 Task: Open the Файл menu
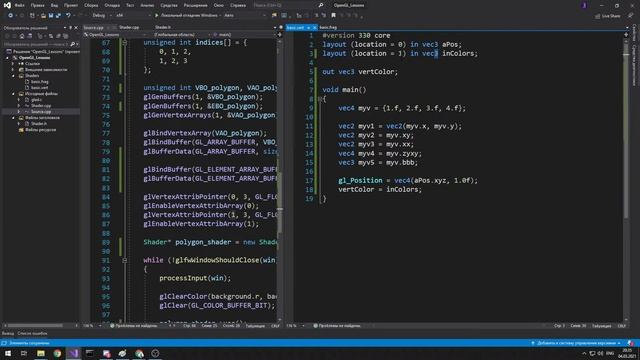coord(20,5)
